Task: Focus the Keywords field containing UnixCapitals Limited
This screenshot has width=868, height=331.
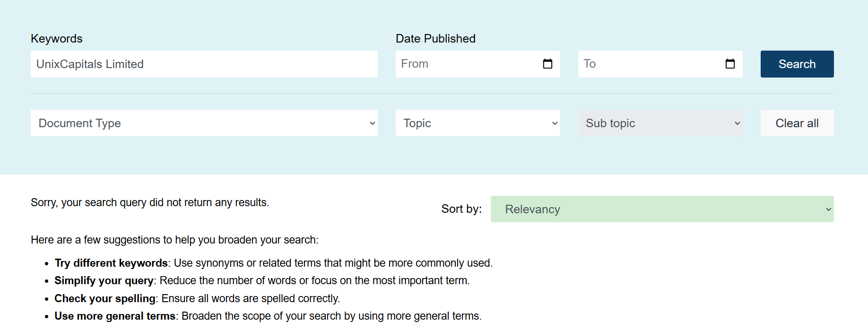Action: tap(204, 64)
